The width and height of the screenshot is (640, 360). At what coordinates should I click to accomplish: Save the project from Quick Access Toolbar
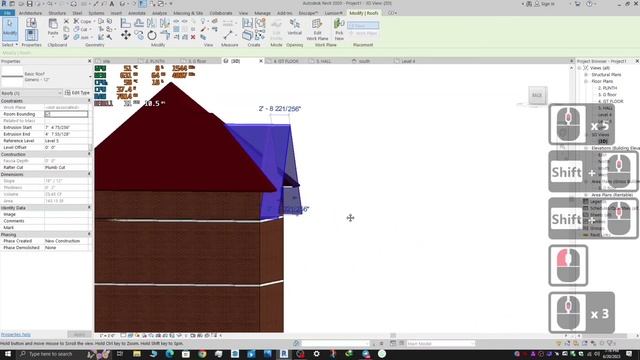pyautogui.click(x=29, y=4)
